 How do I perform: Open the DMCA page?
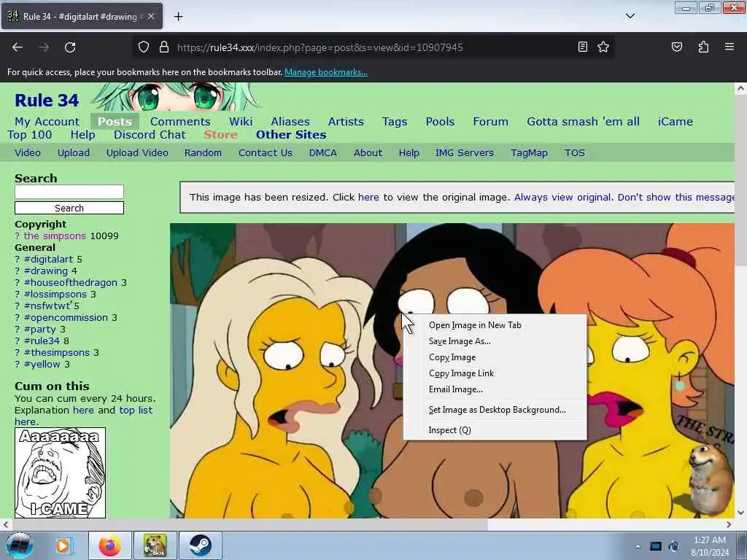click(322, 153)
